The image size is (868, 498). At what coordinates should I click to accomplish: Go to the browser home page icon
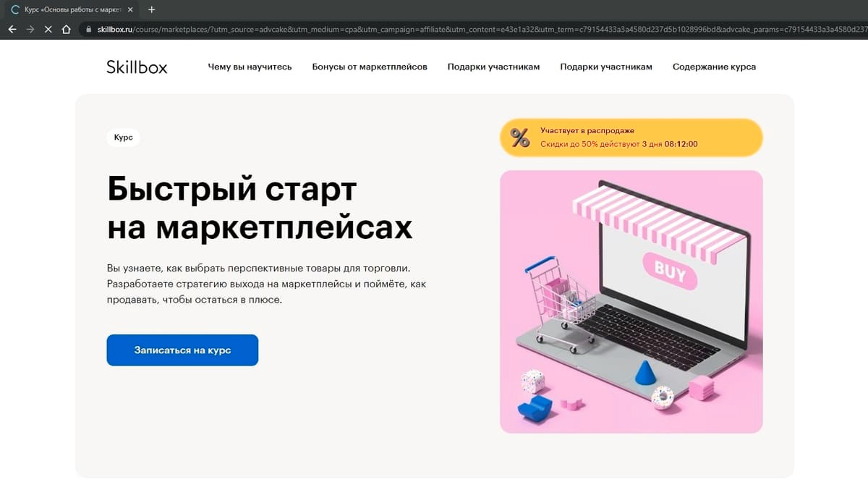(67, 30)
